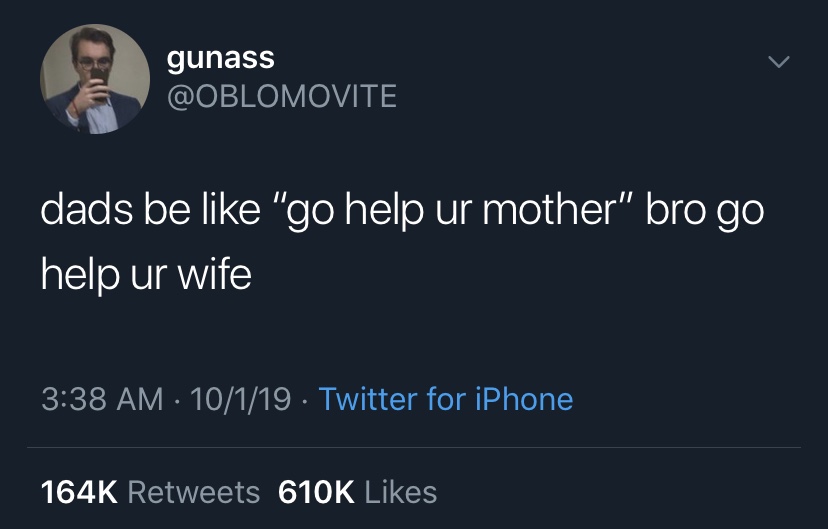Click the word iPhone in source label
Screen dimensions: 828x529
coord(524,400)
